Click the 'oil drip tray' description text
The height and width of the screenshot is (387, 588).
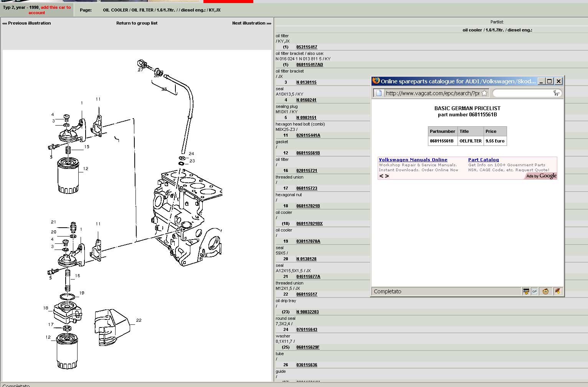[286, 301]
